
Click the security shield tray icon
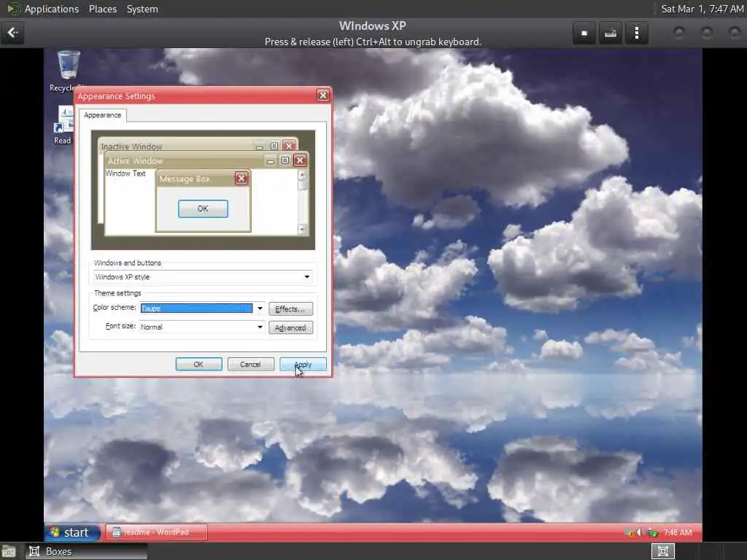pyautogui.click(x=630, y=532)
